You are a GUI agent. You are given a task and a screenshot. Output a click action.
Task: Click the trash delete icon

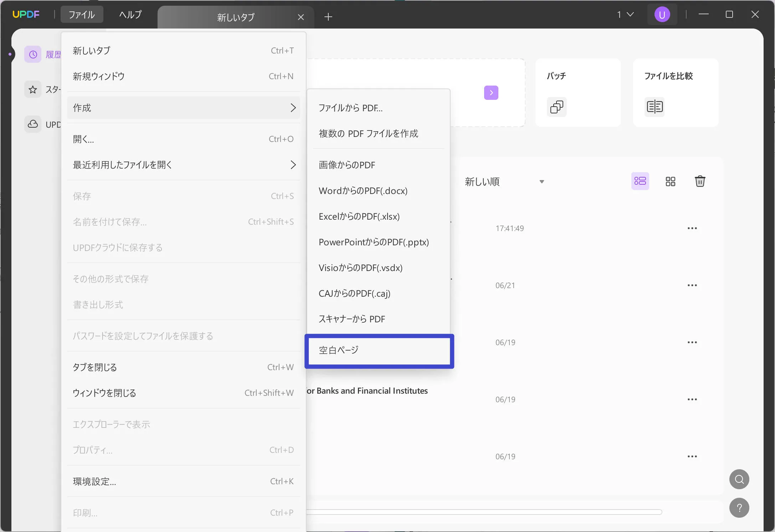click(700, 181)
